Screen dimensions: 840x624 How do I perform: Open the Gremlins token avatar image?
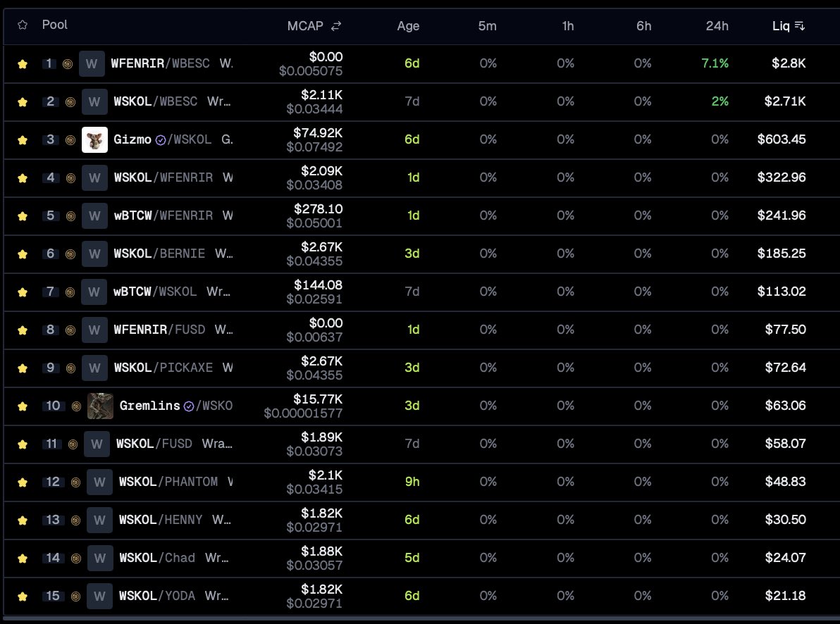click(100, 406)
